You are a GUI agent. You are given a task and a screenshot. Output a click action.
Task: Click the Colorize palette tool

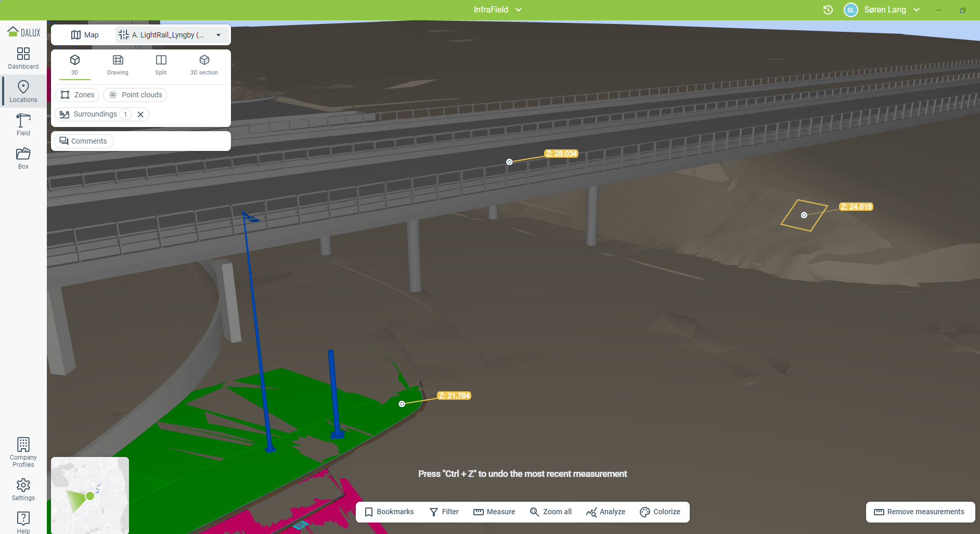tap(660, 512)
